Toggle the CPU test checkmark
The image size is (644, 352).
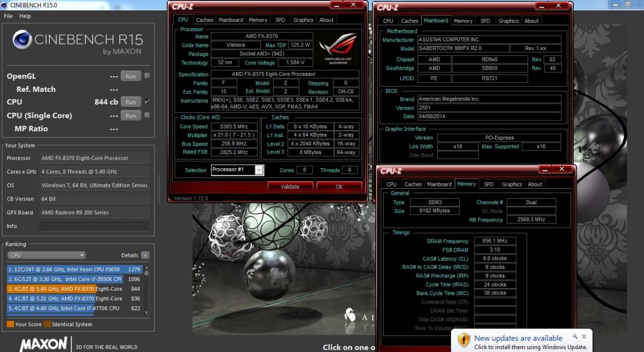pos(147,102)
